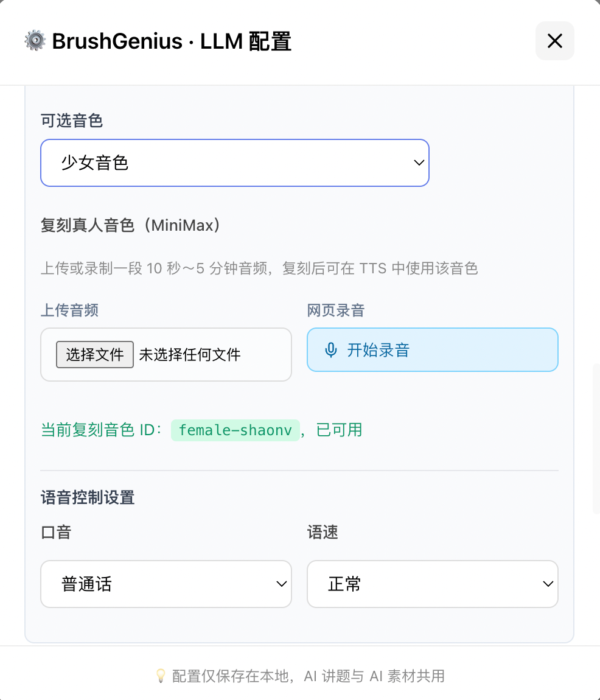The height and width of the screenshot is (700, 600).
Task: Click the gear icon beside BrushGenius title
Action: 35,41
